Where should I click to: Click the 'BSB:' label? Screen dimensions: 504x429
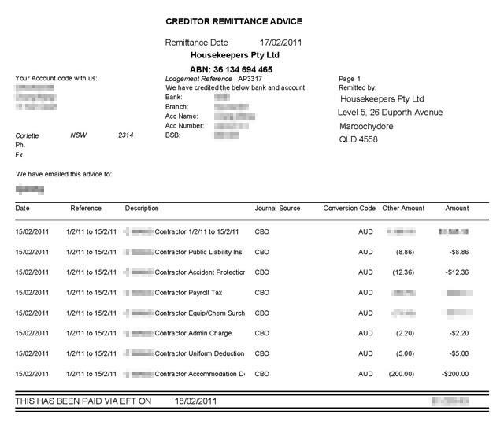[x=172, y=135]
